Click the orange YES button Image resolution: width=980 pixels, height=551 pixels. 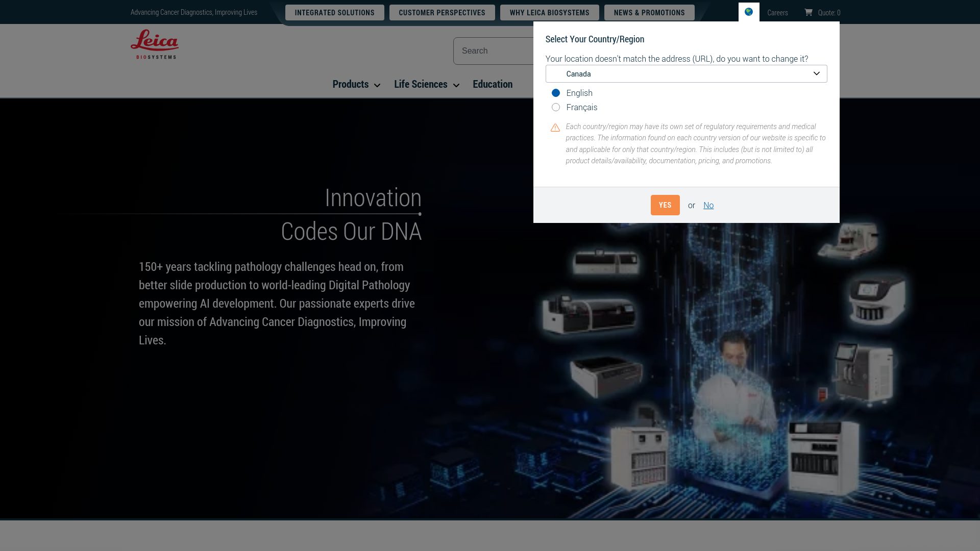click(665, 205)
